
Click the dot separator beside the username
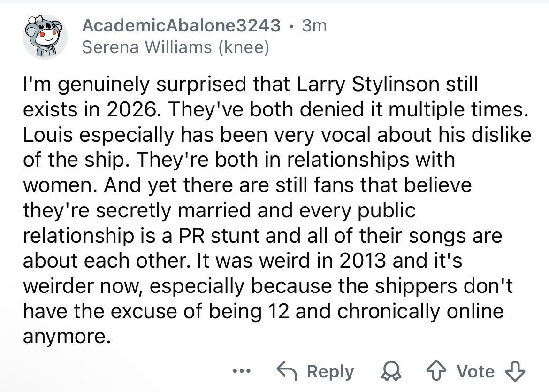point(291,26)
